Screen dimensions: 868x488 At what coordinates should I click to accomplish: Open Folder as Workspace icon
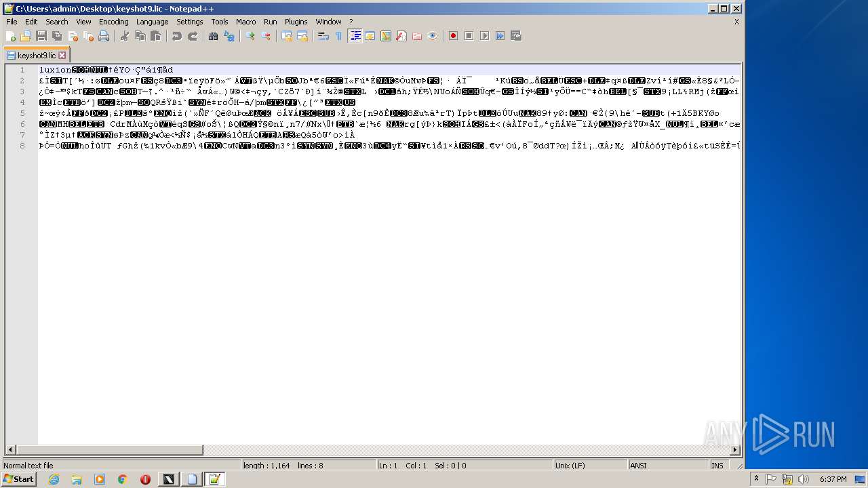[x=417, y=36]
